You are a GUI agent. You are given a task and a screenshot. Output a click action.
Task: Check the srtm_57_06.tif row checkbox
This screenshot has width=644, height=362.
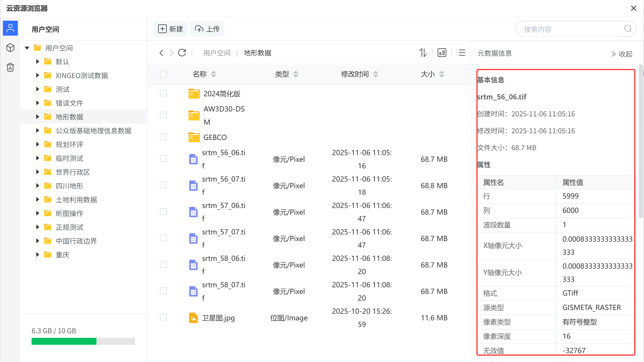coord(163,211)
